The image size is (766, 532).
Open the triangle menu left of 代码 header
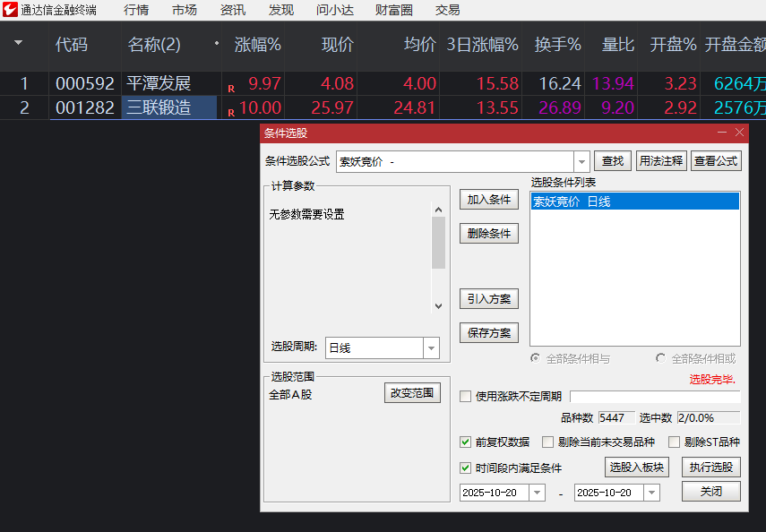click(x=19, y=44)
